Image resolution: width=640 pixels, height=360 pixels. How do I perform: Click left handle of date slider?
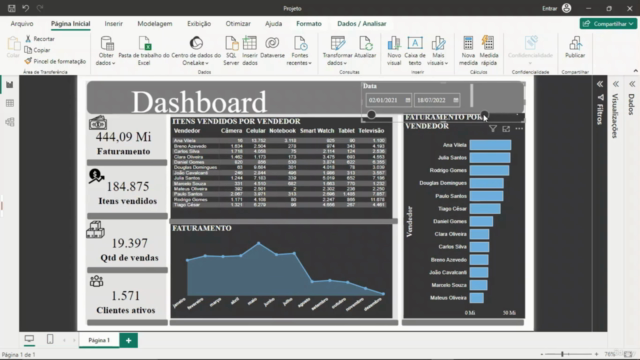tap(371, 115)
